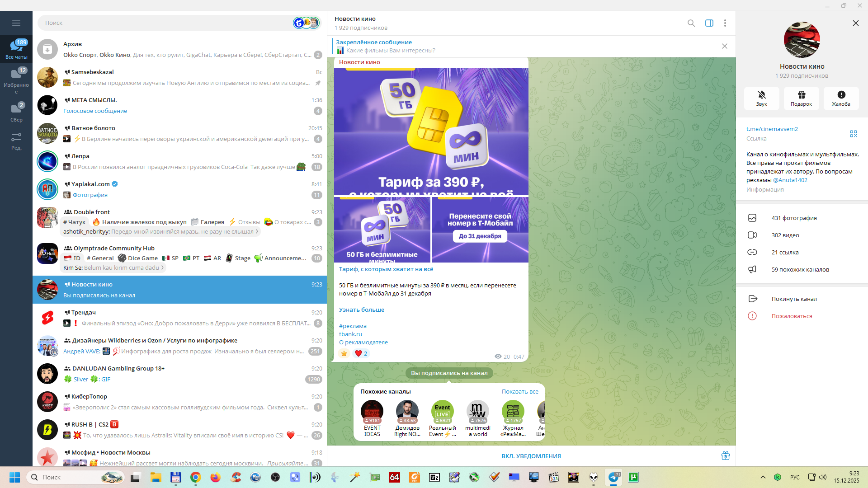Click Показать все similar channels link
This screenshot has height=488, width=868.
pos(520,392)
